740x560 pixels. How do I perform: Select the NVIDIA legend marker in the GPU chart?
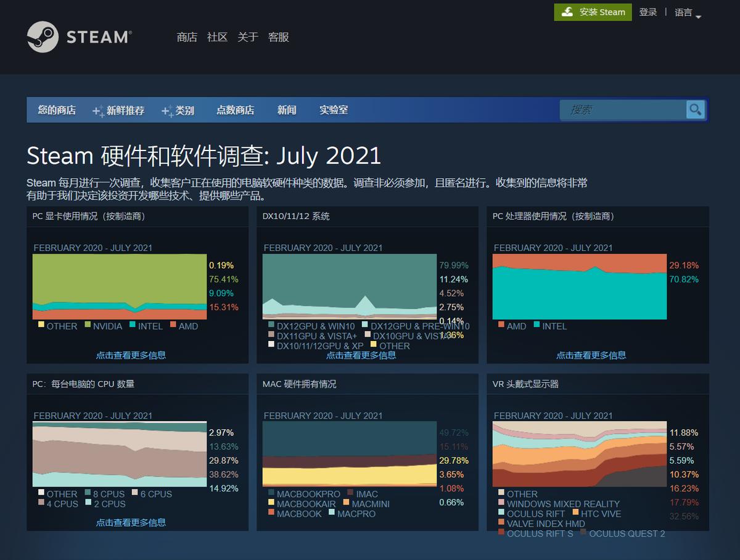[87, 326]
